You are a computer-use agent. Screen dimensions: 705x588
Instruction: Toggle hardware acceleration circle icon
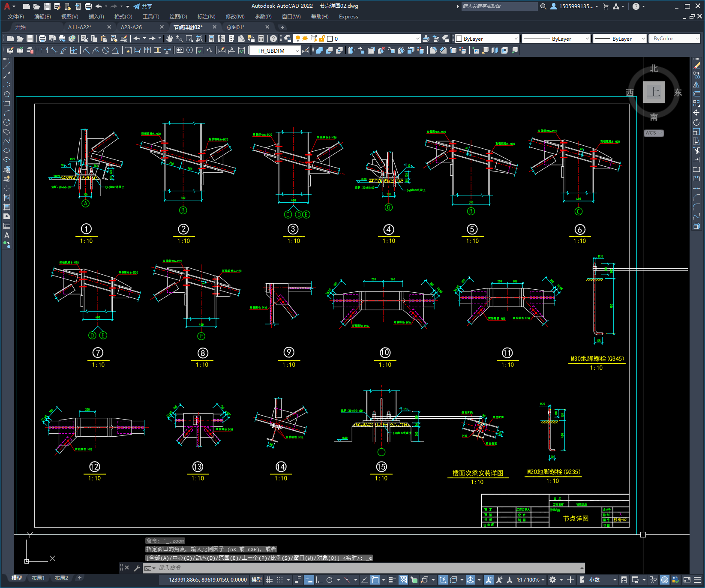click(x=665, y=580)
